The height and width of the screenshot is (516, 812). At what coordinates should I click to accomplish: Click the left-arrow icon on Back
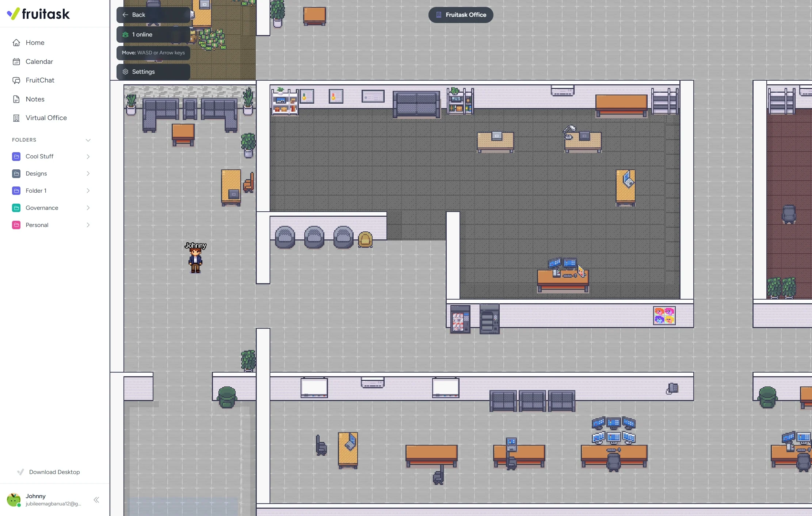(x=125, y=15)
